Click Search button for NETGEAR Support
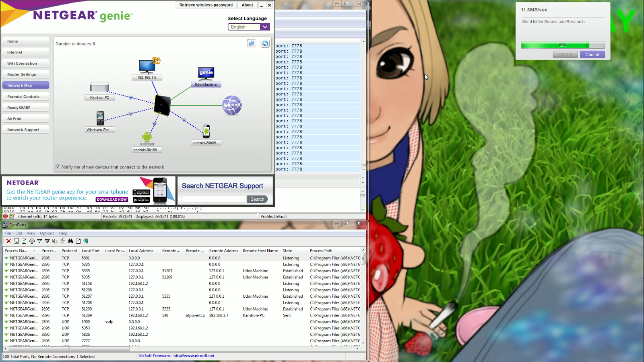This screenshot has height=362, width=644. [x=258, y=199]
